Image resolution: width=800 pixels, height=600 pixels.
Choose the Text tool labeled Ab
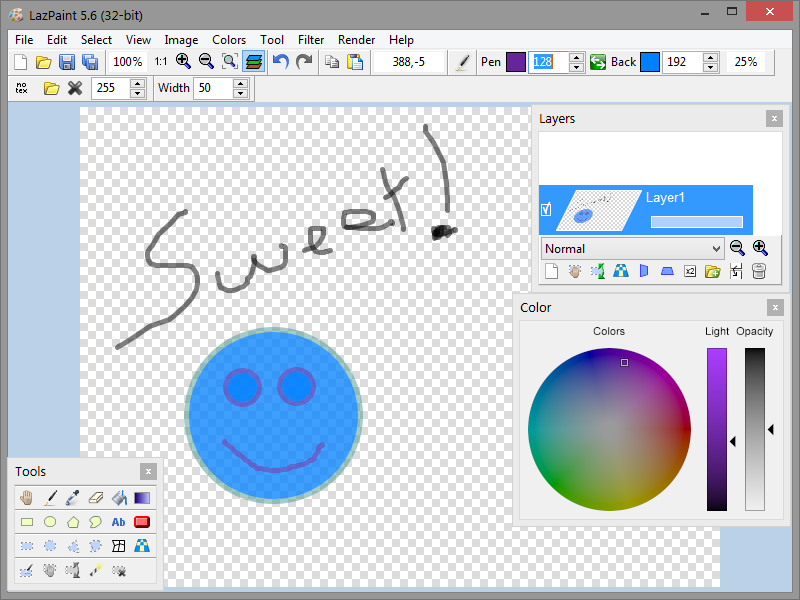119,521
